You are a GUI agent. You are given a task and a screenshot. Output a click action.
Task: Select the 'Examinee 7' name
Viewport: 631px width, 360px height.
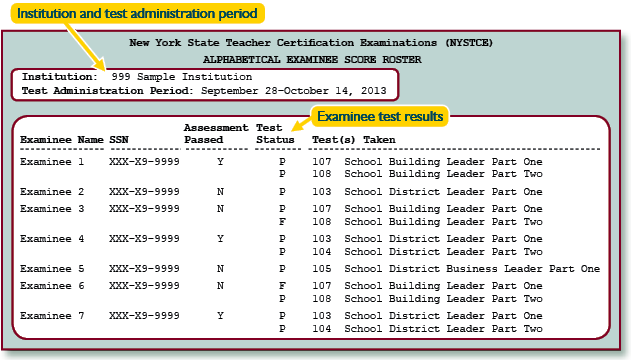[x=52, y=315]
